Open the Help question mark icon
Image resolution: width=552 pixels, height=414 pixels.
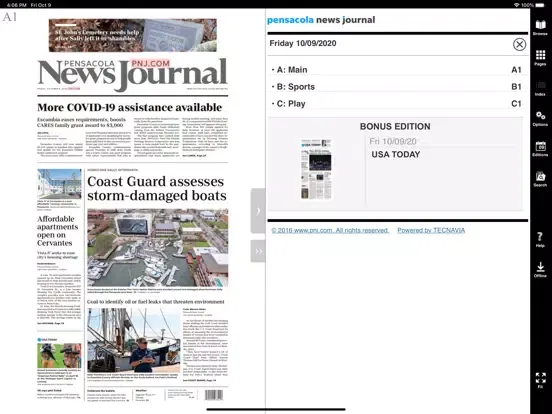[x=540, y=239]
